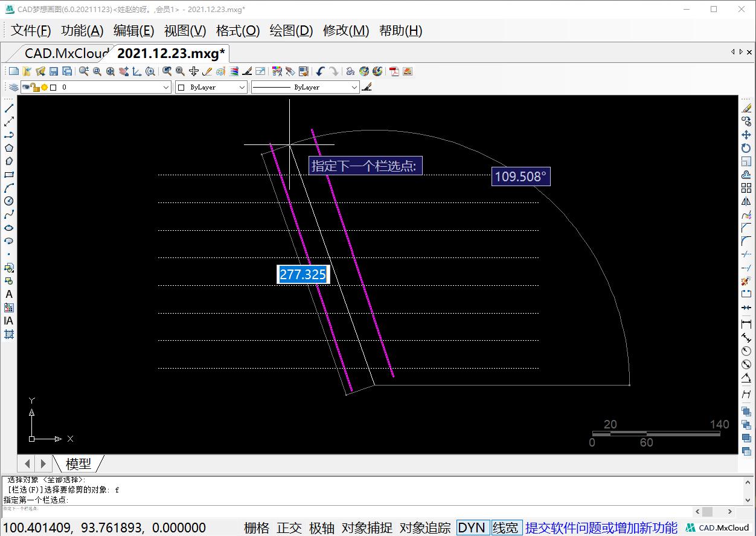Toggle the 栅格 grid mode
756x536 pixels.
click(257, 528)
